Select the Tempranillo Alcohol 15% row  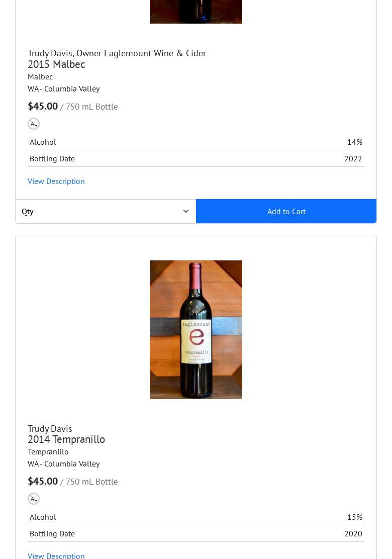tap(195, 517)
